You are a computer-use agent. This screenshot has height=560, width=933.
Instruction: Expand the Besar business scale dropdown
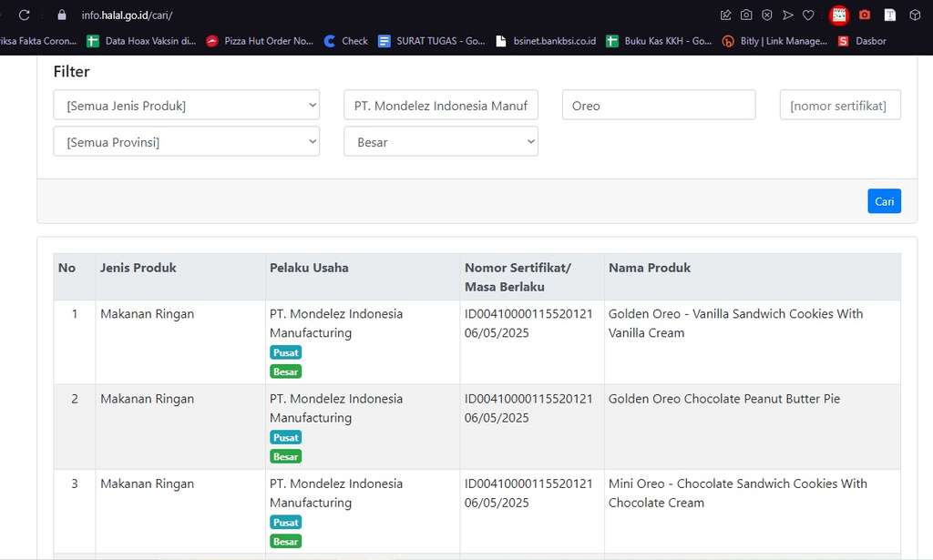[x=441, y=142]
